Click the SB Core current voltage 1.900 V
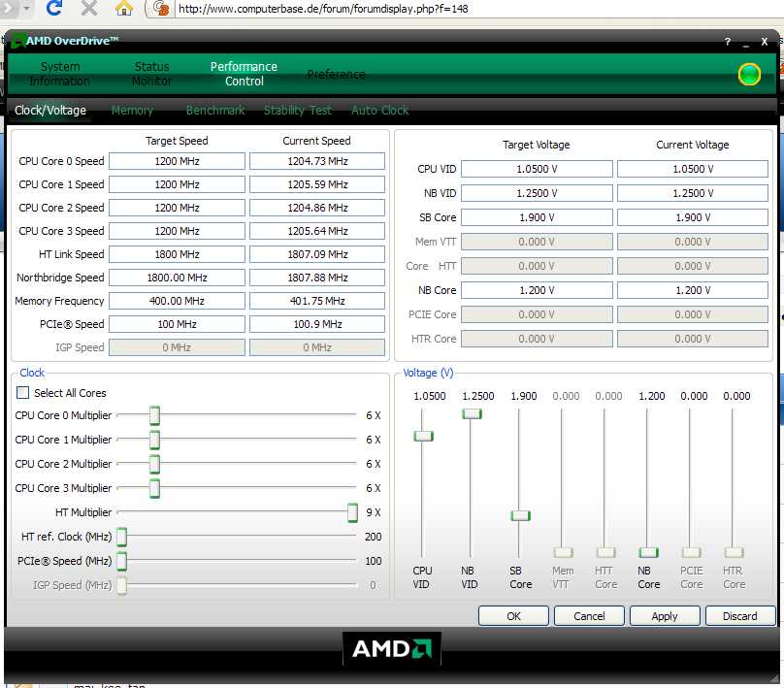Image resolution: width=784 pixels, height=688 pixels. [x=693, y=217]
